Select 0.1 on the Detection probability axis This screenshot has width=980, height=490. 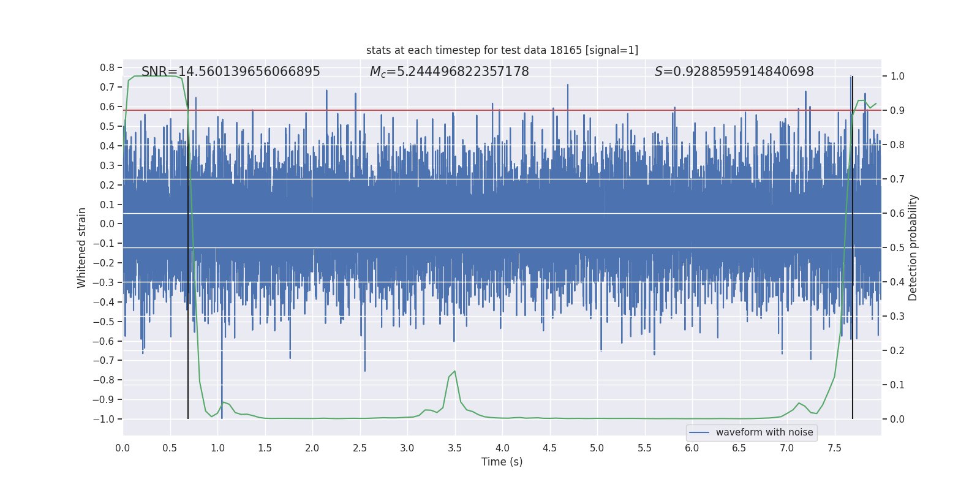tap(897, 385)
